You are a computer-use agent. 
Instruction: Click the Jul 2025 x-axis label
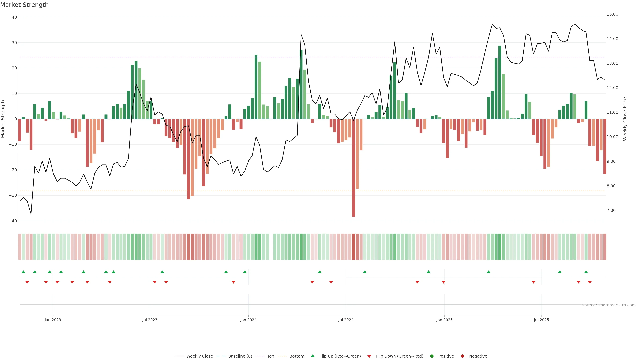click(x=541, y=320)
